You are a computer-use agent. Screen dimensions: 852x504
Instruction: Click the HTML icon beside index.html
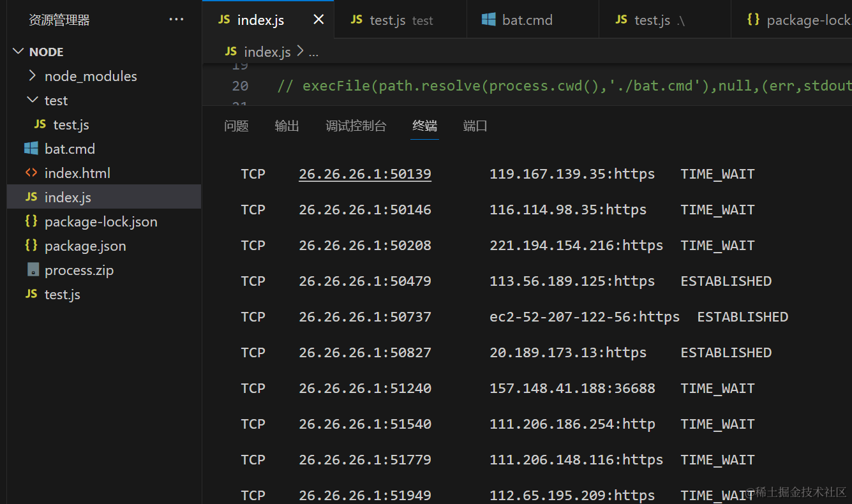(x=31, y=173)
